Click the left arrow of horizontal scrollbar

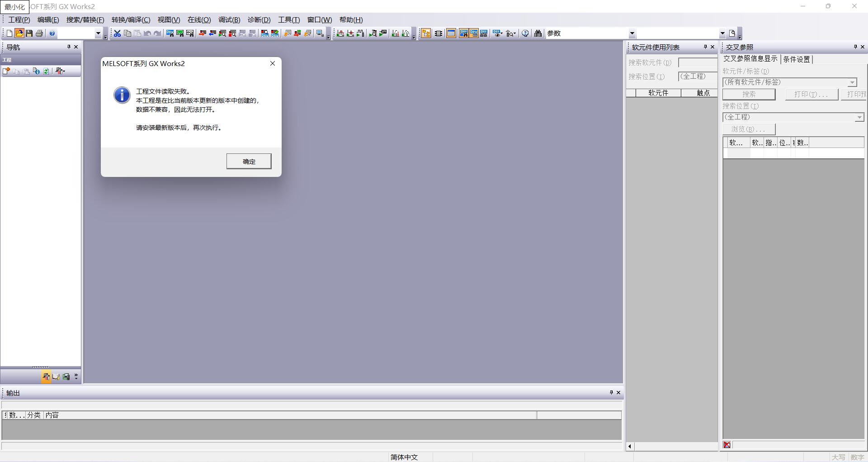click(630, 447)
